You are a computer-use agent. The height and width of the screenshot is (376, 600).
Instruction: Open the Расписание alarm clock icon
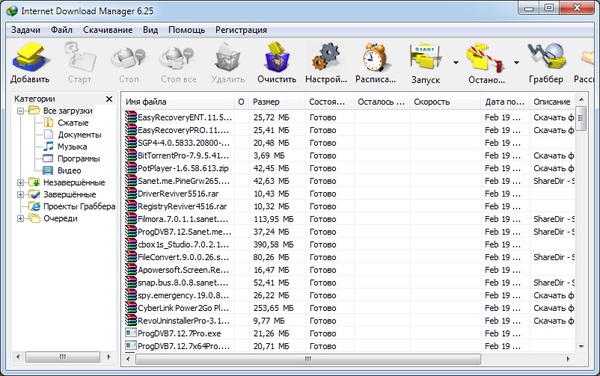tap(375, 57)
